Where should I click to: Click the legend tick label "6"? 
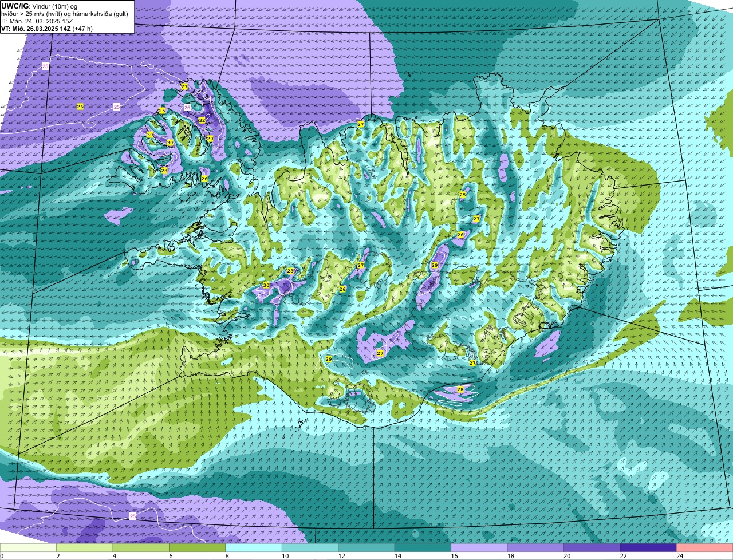click(x=171, y=556)
